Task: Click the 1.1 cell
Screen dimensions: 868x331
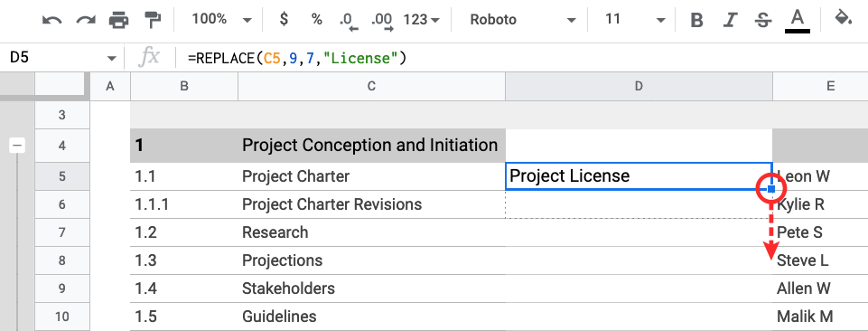Action: (184, 177)
